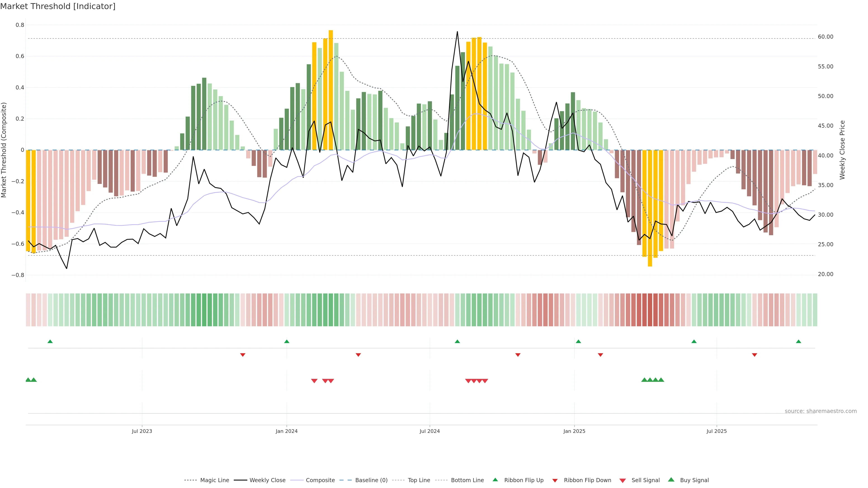Viewport: 868px width, 488px height.
Task: Click the Jan 2025 x-axis tick label
Action: 574,432
